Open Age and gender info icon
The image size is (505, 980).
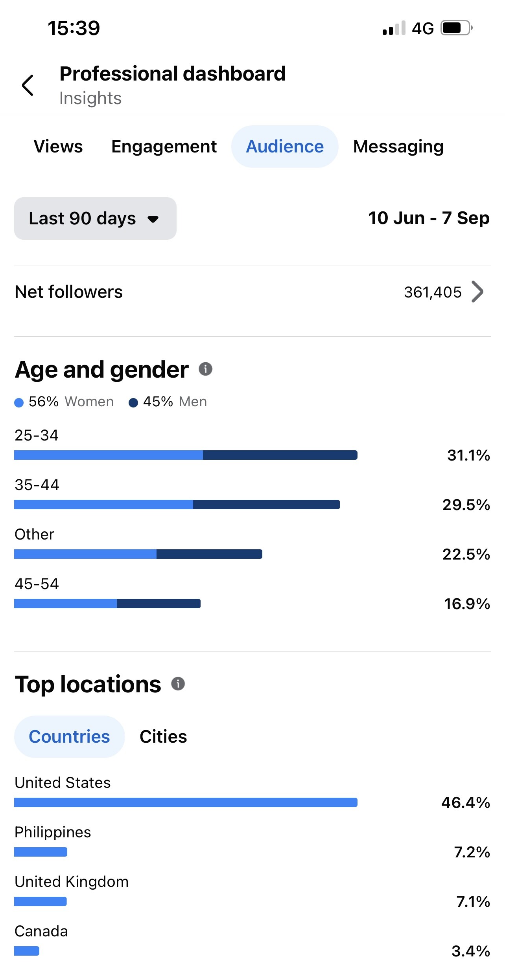point(205,369)
